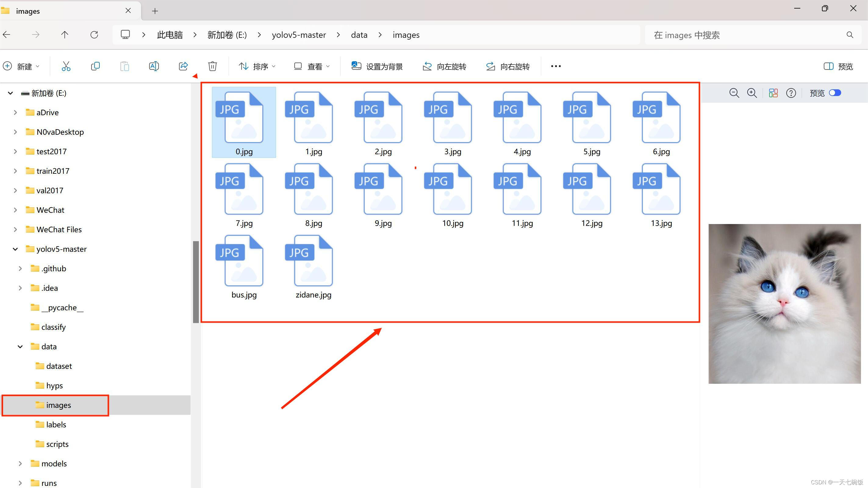The width and height of the screenshot is (868, 488).
Task: Toggle the blue preview switch
Action: [835, 93]
